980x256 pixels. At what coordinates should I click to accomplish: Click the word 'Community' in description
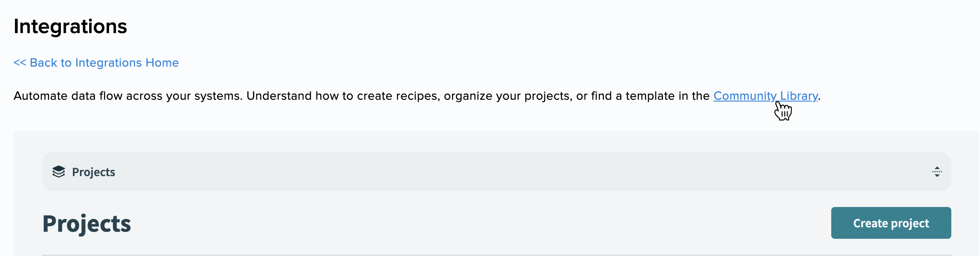coord(745,96)
